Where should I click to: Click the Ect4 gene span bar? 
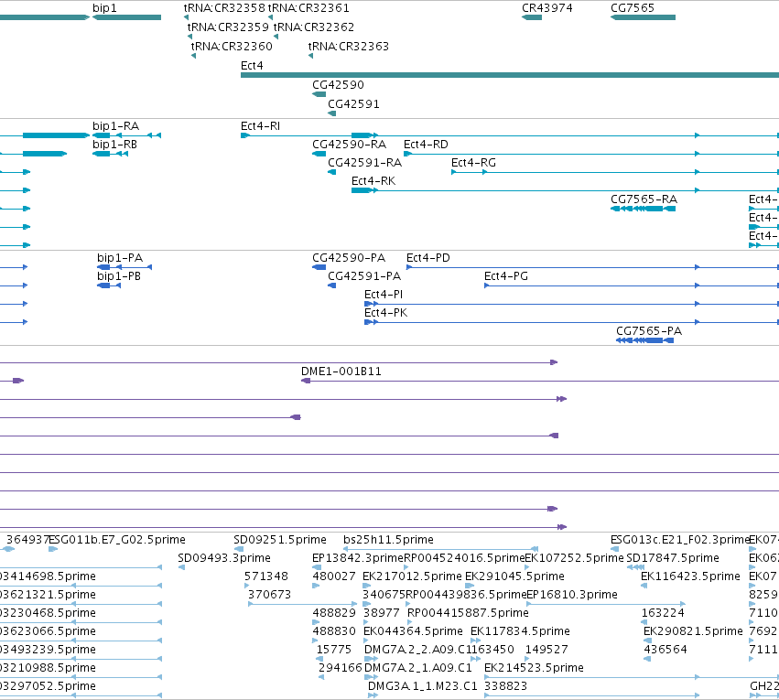pos(510,75)
